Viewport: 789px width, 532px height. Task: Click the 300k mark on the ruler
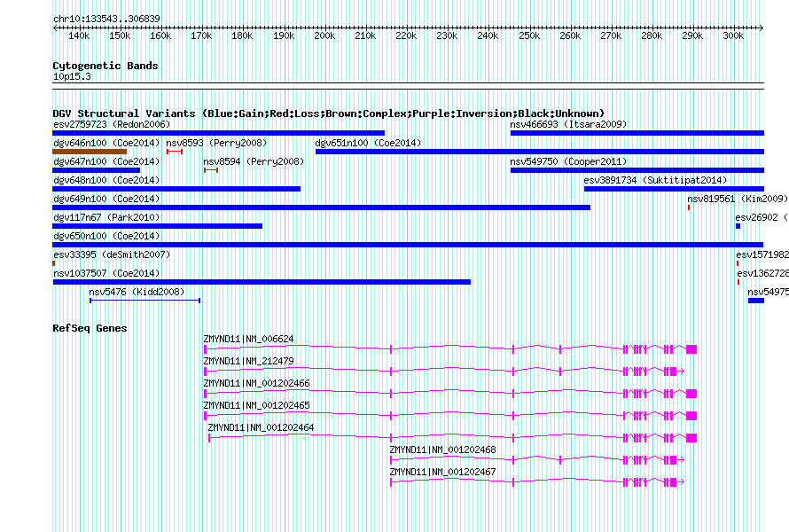click(733, 35)
